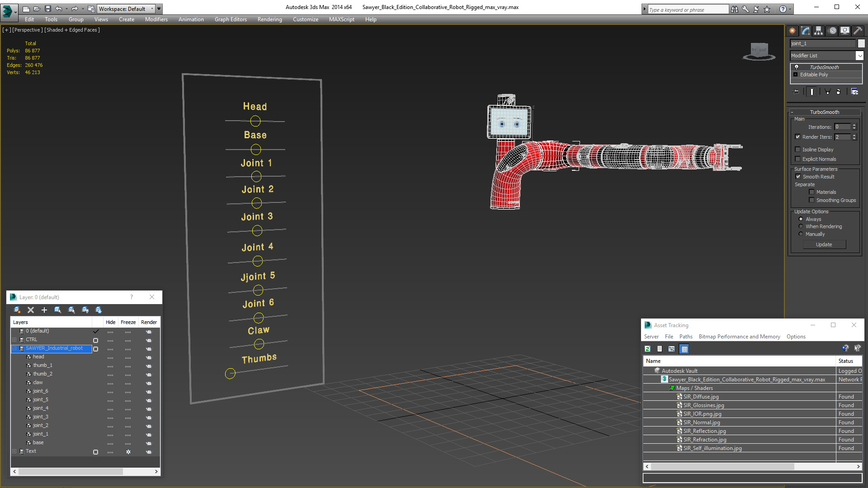
Task: Expand the Text layer
Action: pos(14,451)
